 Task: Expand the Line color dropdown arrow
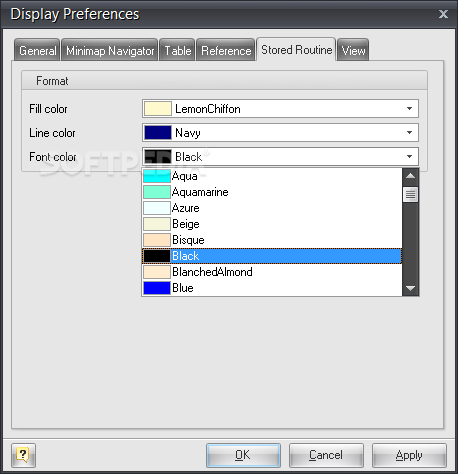[x=409, y=133]
